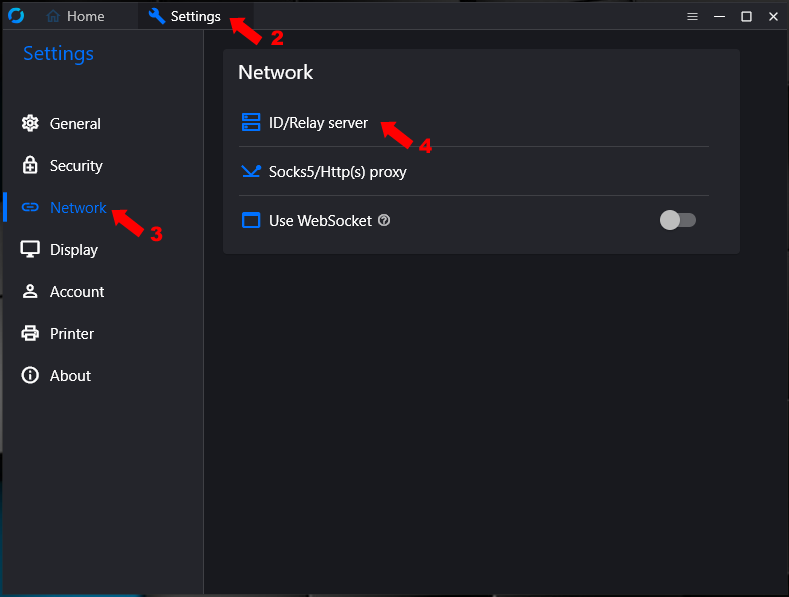
Task: Click the Printer icon in sidebar
Action: [30, 334]
